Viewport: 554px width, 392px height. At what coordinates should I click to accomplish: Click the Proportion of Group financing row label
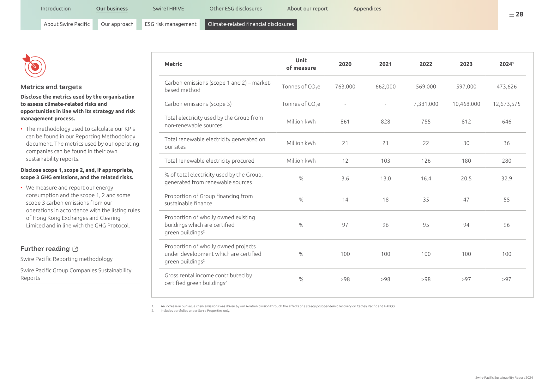[x=208, y=200]
